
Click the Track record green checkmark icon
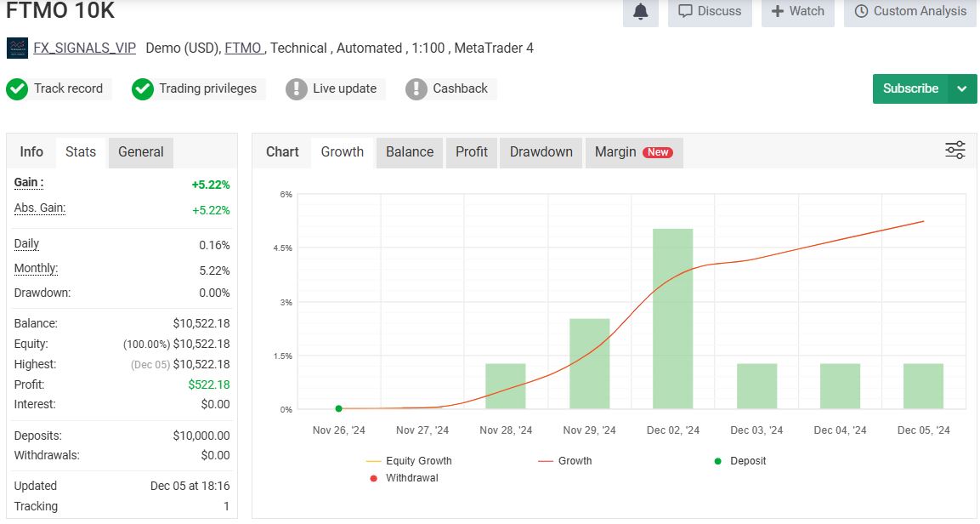pos(17,88)
